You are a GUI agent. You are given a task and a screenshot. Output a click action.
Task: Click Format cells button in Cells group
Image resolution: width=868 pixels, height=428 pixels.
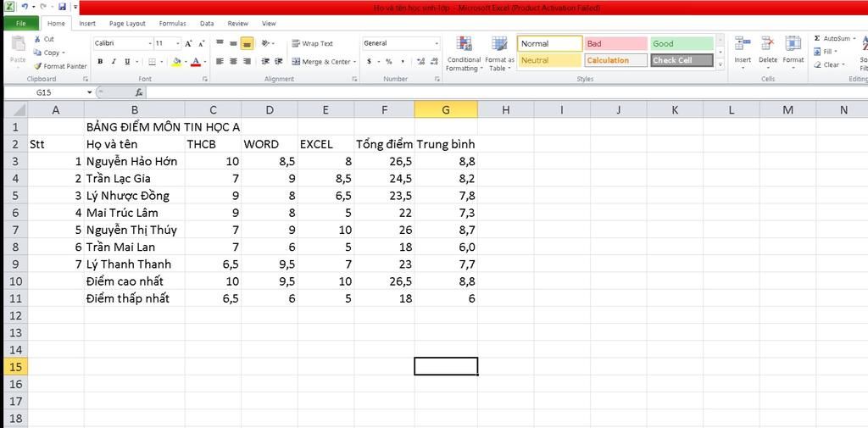[793, 52]
